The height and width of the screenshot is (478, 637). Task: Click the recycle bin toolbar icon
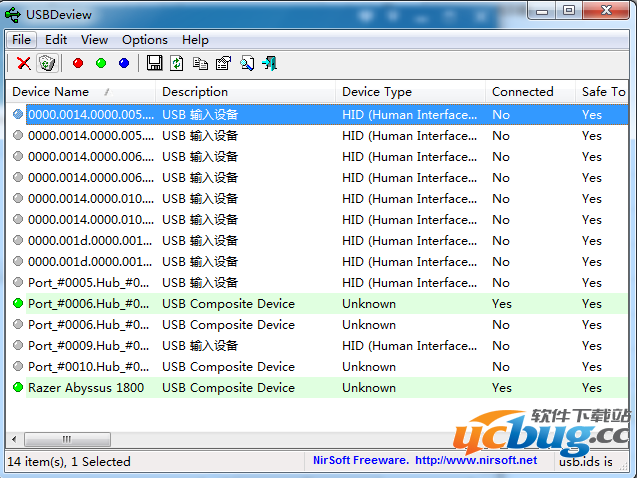47,63
